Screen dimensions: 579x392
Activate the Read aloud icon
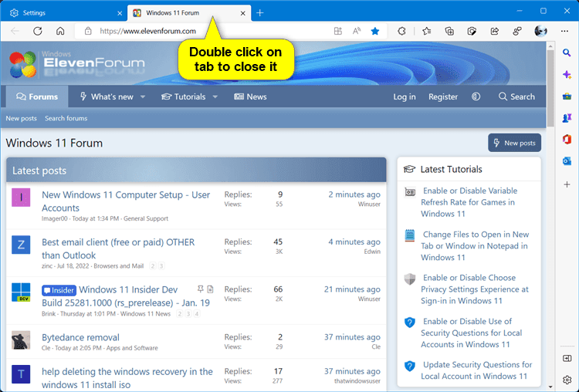coord(357,31)
